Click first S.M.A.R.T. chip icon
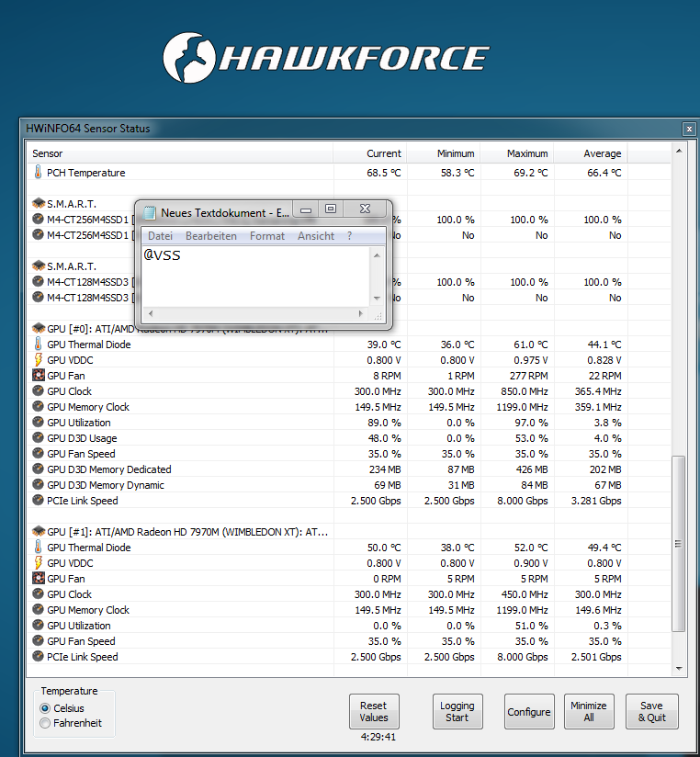The width and height of the screenshot is (700, 757). click(39, 203)
